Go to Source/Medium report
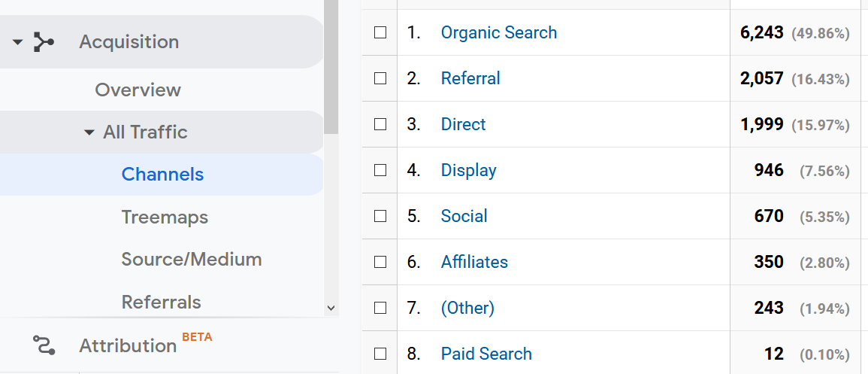Image resolution: width=868 pixels, height=374 pixels. click(192, 260)
